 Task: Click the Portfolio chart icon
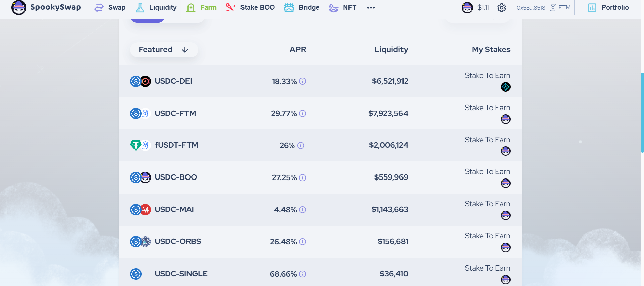tap(592, 8)
